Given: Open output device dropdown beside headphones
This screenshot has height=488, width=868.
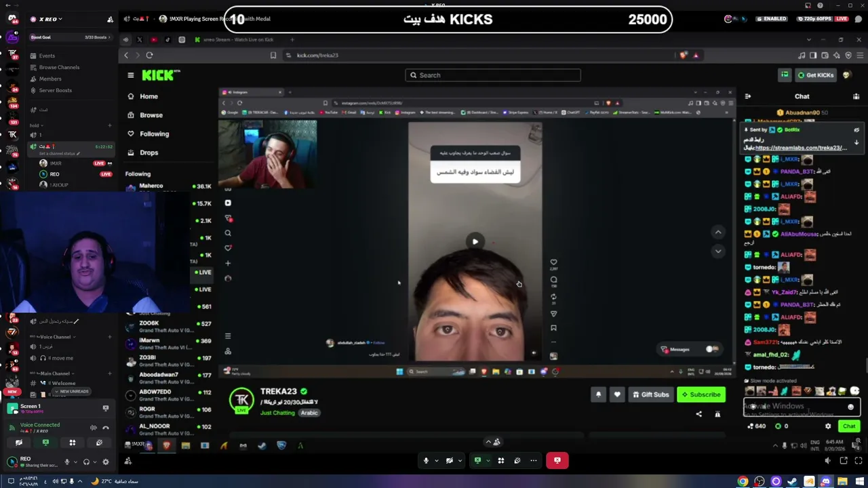Looking at the screenshot, I should pyautogui.click(x=94, y=462).
